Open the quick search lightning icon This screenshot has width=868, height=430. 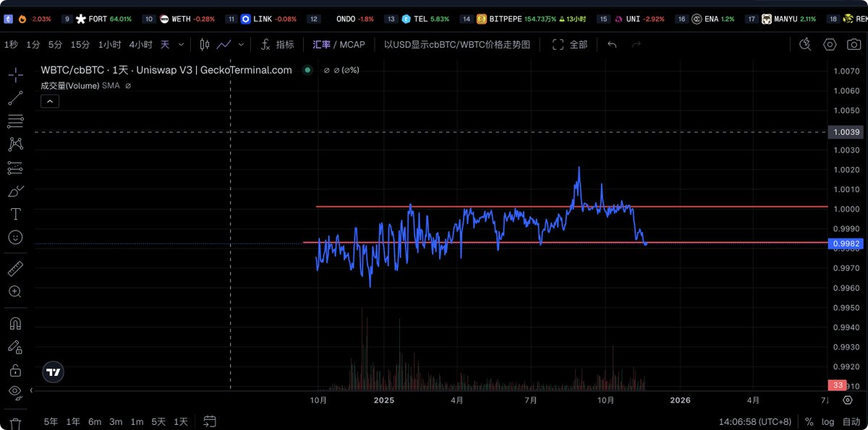point(805,45)
